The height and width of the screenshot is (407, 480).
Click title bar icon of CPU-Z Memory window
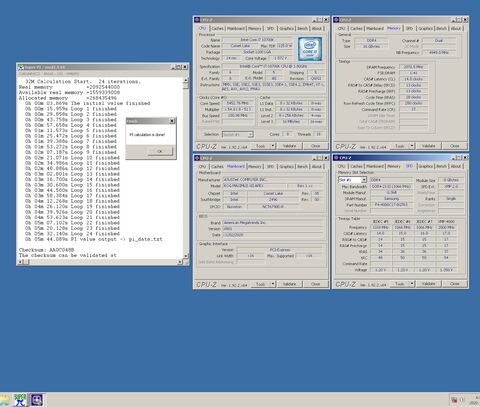(337, 20)
